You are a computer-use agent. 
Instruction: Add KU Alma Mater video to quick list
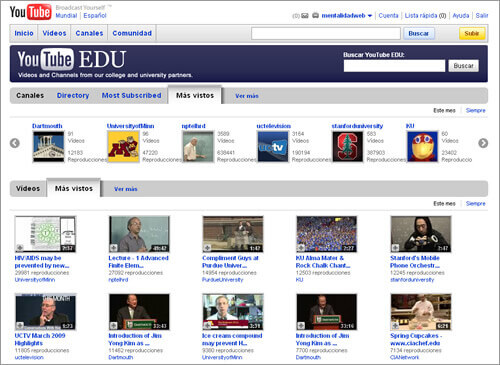(x=301, y=248)
